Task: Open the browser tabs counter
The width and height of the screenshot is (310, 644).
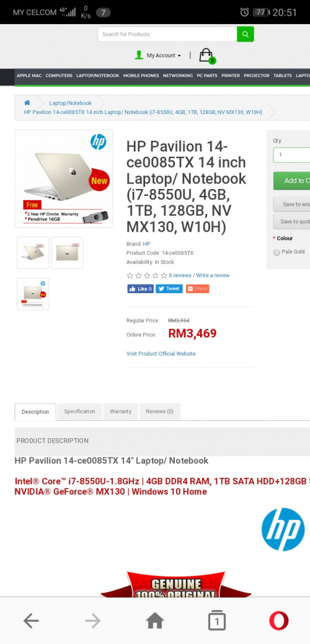Action: [217, 620]
